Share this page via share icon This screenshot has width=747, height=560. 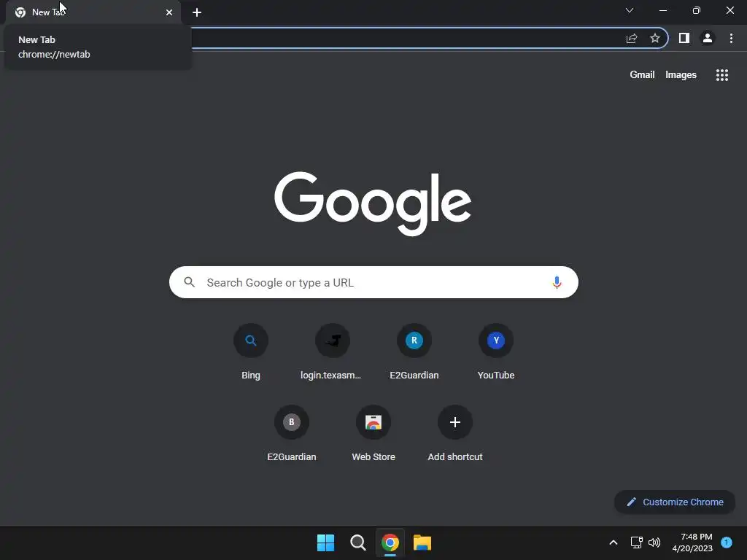[632, 38]
